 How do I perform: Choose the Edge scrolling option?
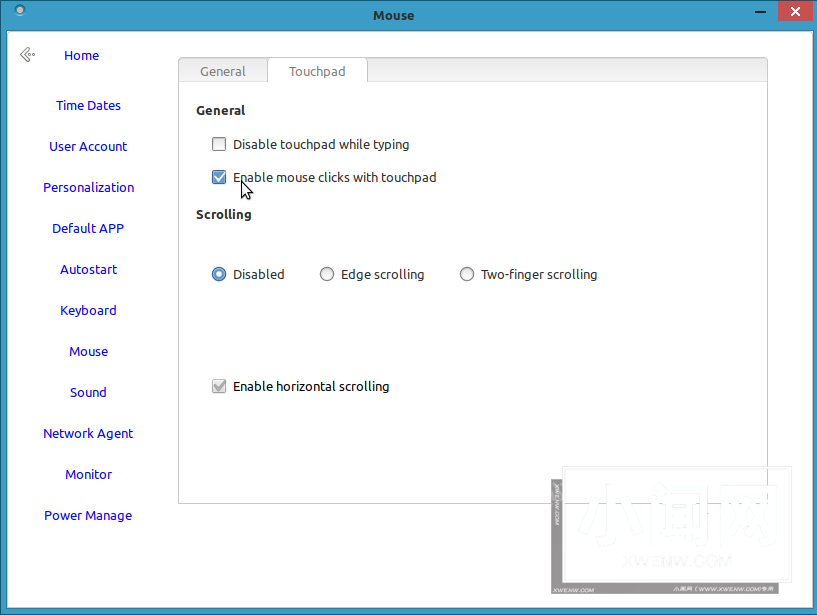[x=327, y=274]
